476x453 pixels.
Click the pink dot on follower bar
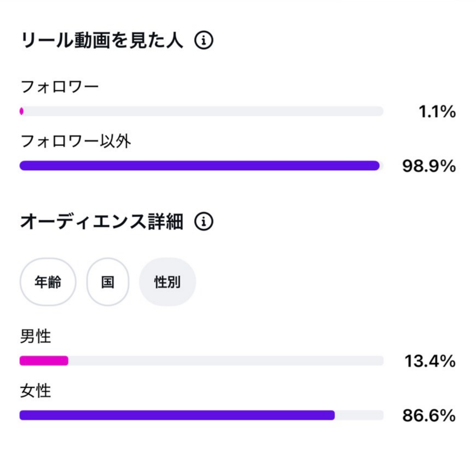[22, 111]
